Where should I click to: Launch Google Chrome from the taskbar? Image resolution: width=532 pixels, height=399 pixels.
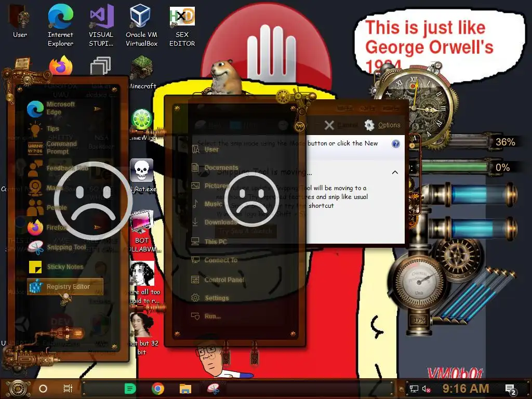coord(158,389)
